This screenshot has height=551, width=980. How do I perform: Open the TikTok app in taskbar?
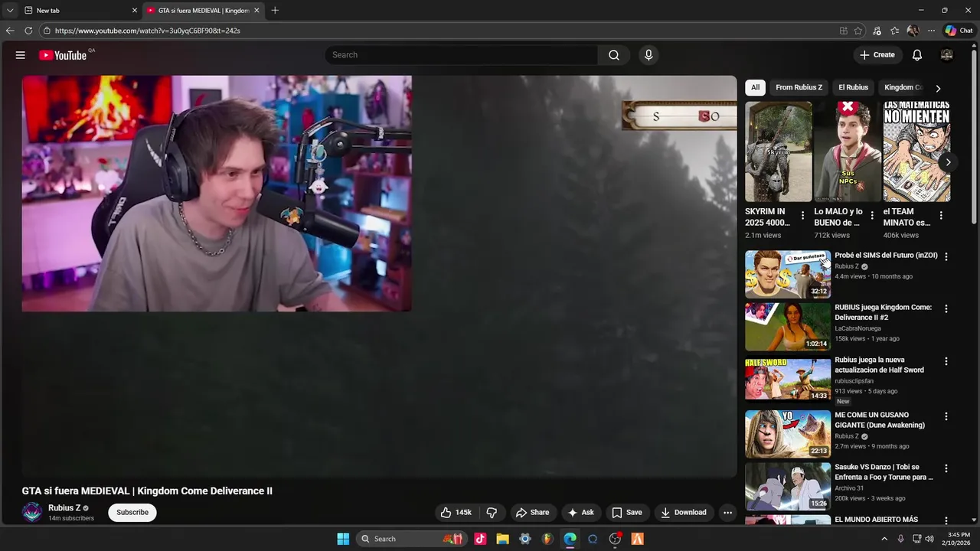(x=480, y=539)
